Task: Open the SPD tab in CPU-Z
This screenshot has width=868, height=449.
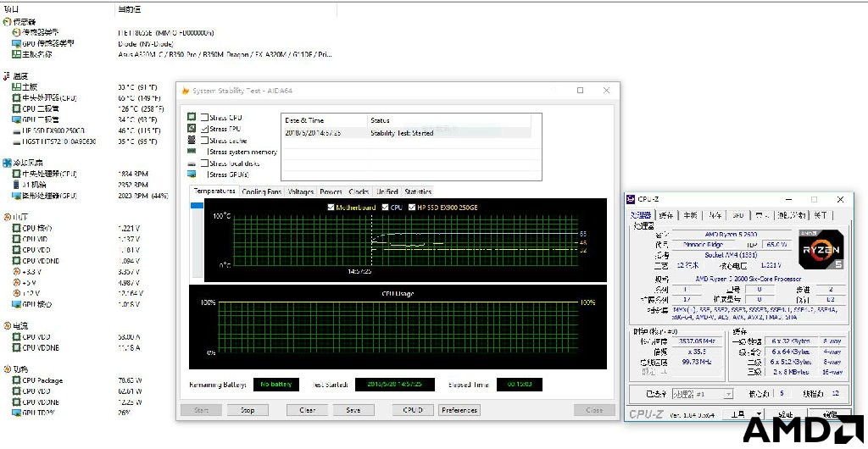Action: tap(738, 215)
